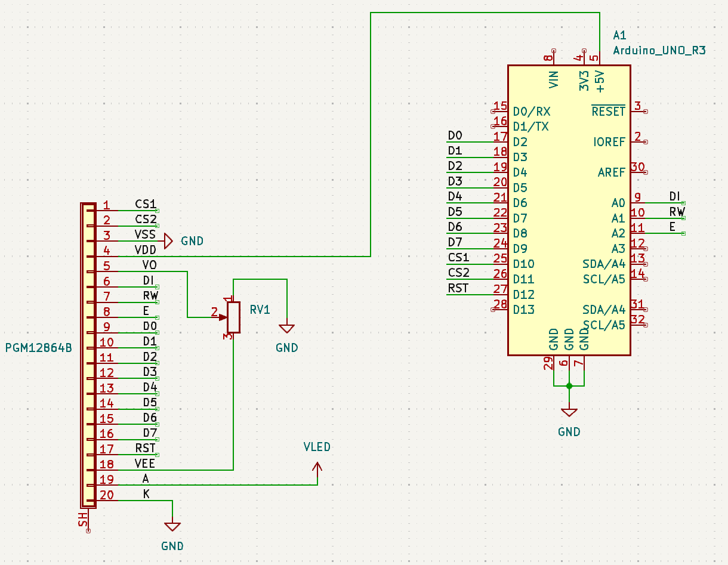Screen dimensions: 728x565
Task: Select the RESET pin on the Arduino
Action: tap(608, 112)
